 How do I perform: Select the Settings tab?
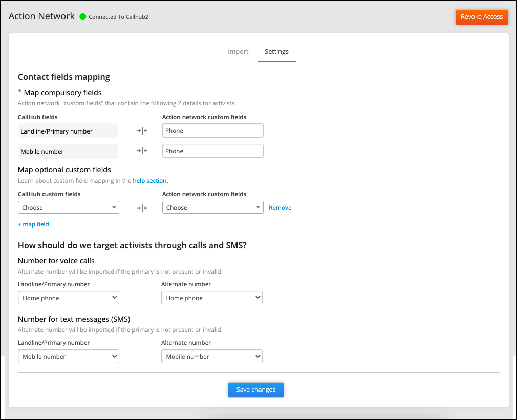[x=276, y=51]
